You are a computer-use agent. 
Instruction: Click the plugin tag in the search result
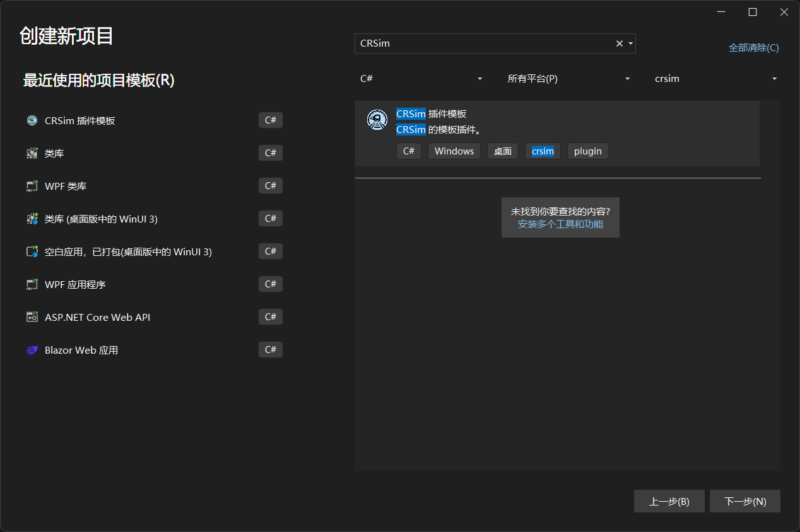click(x=587, y=151)
